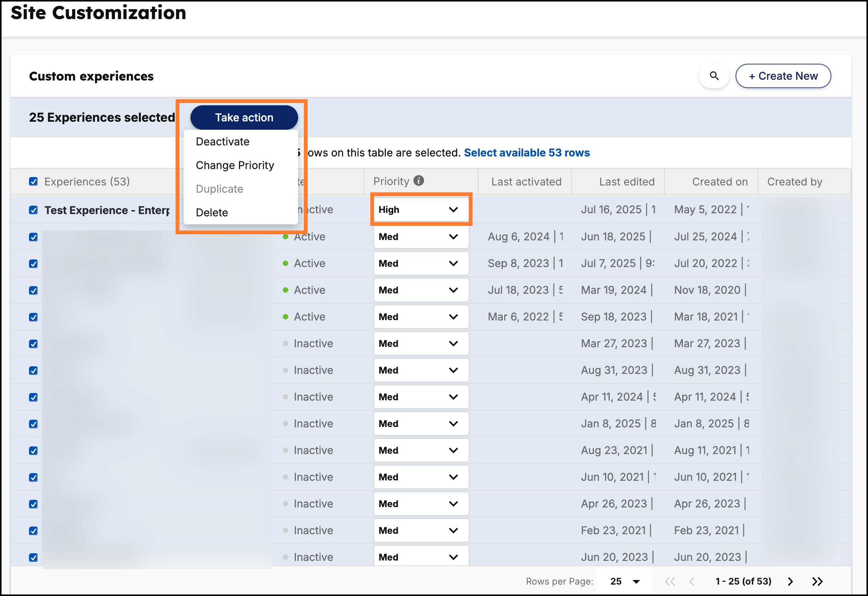Uncheck the checkbox in second table row
Viewport: 868px width, 596px height.
pyautogui.click(x=34, y=237)
